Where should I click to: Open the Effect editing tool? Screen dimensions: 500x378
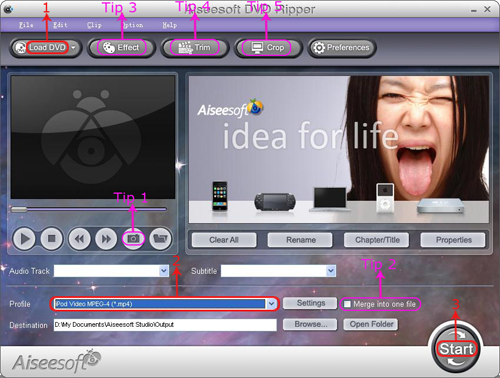[122, 48]
